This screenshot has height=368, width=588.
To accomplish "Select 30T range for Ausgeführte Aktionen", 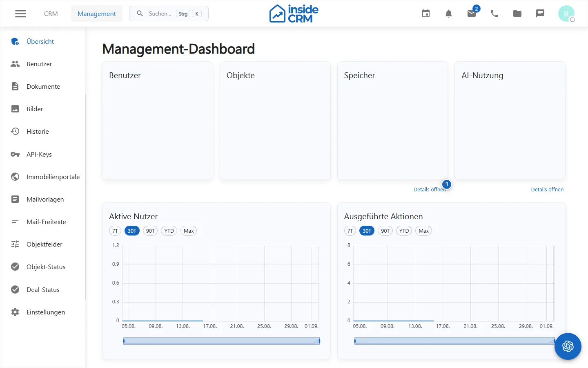I will tap(367, 231).
